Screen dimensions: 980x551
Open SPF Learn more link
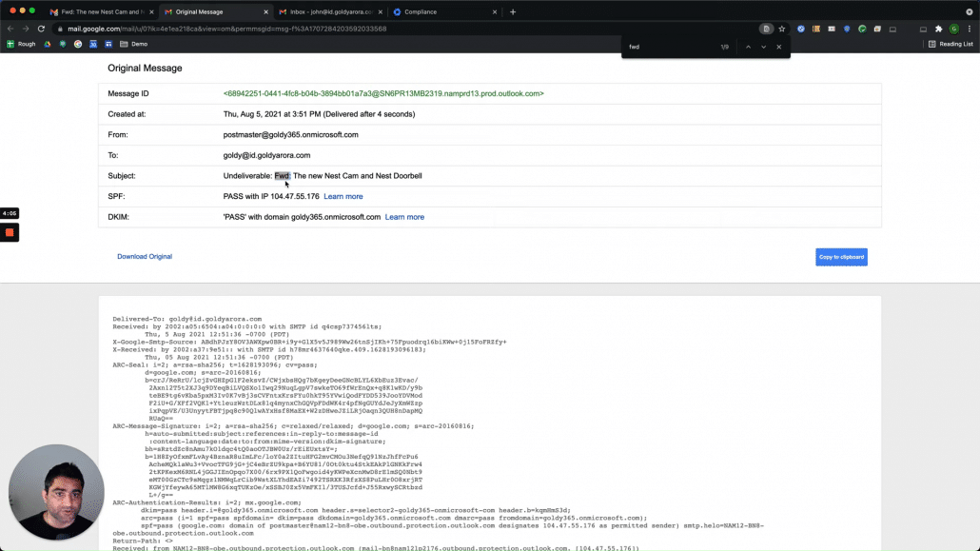click(x=343, y=196)
